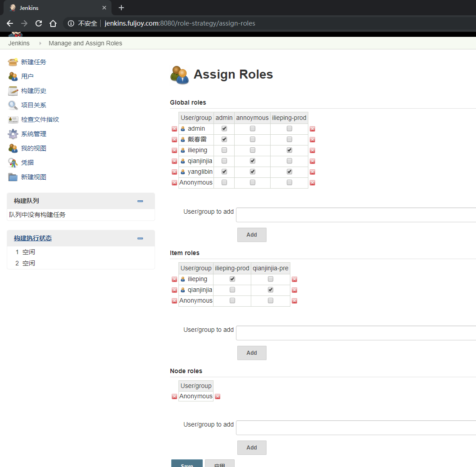The image size is (476, 467).
Task: Click the site info icon beside 不安全
Action: pyautogui.click(x=71, y=23)
